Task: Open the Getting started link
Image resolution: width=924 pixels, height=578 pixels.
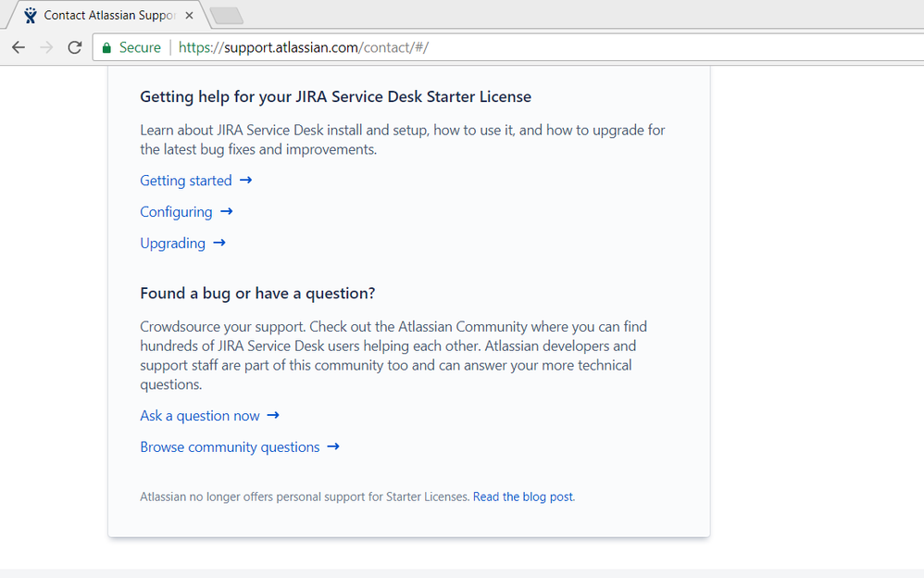Action: [x=185, y=181]
